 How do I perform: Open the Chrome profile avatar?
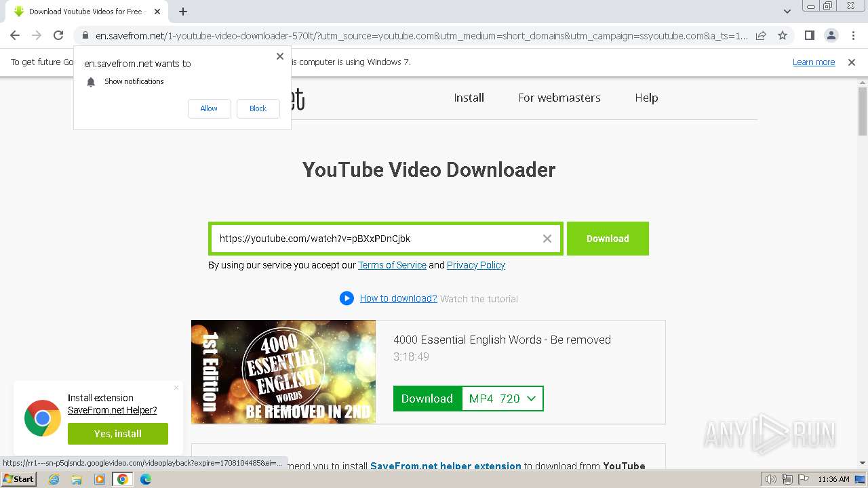[831, 35]
